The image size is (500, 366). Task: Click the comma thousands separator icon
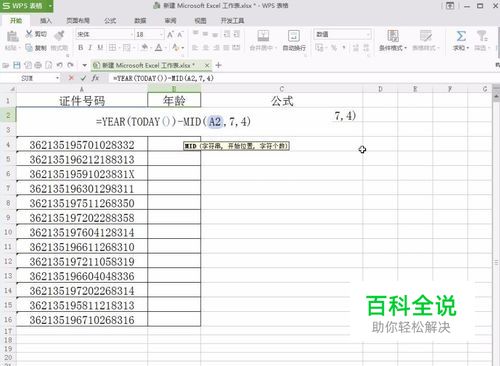click(344, 48)
